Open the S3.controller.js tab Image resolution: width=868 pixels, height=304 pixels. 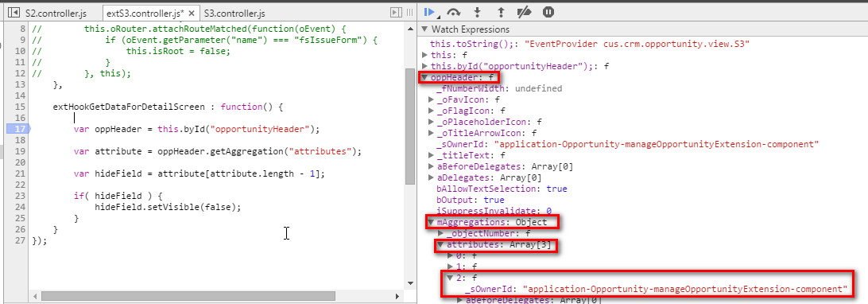point(234,13)
